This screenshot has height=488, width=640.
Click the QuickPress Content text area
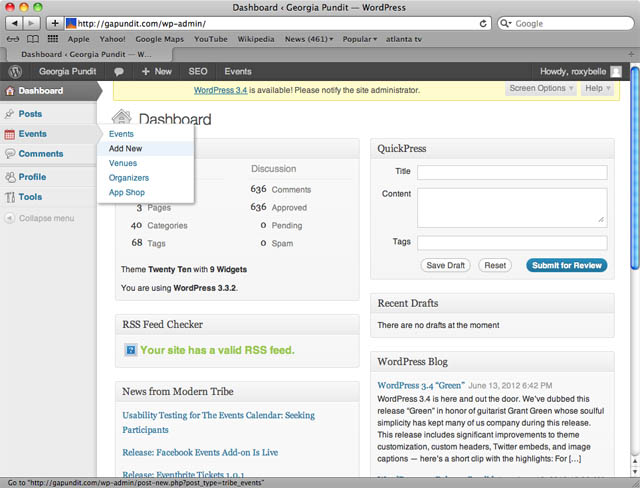tap(512, 208)
